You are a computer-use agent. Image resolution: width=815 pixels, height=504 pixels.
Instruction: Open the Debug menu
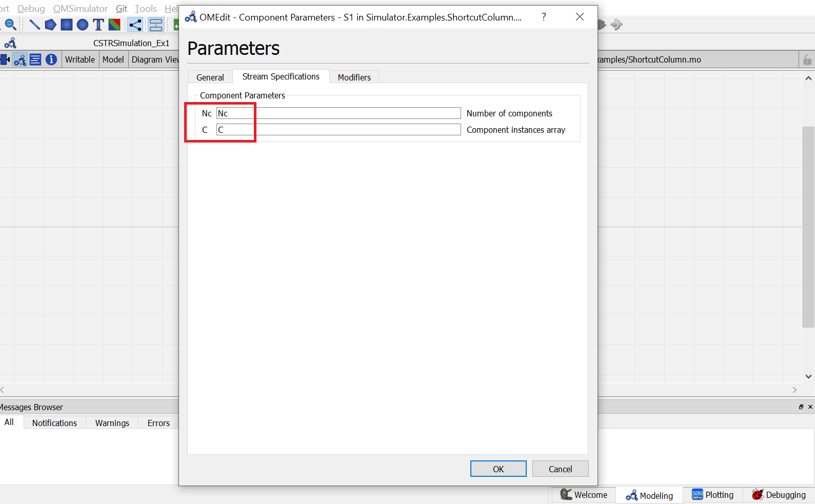[31, 9]
